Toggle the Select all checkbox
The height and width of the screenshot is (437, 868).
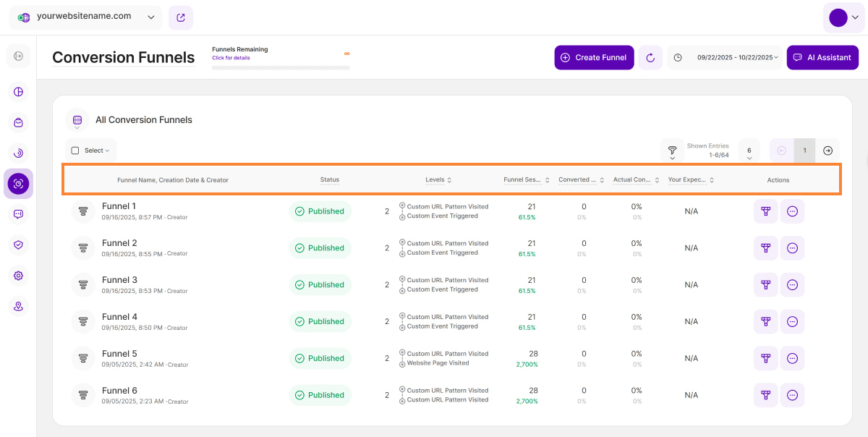(75, 150)
